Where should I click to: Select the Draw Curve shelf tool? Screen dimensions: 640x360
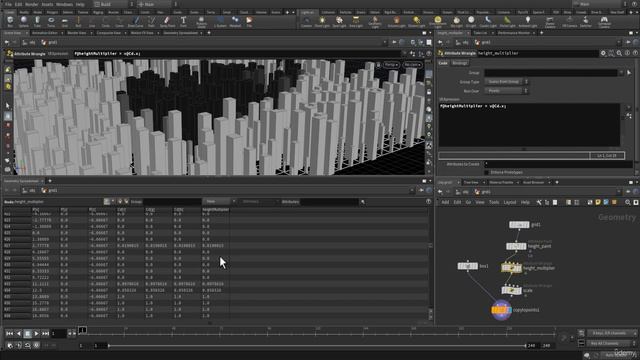click(136, 22)
